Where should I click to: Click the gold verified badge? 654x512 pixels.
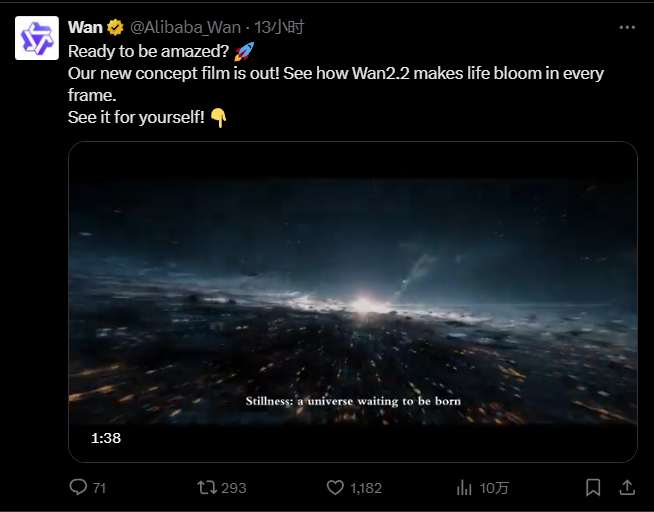[116, 27]
